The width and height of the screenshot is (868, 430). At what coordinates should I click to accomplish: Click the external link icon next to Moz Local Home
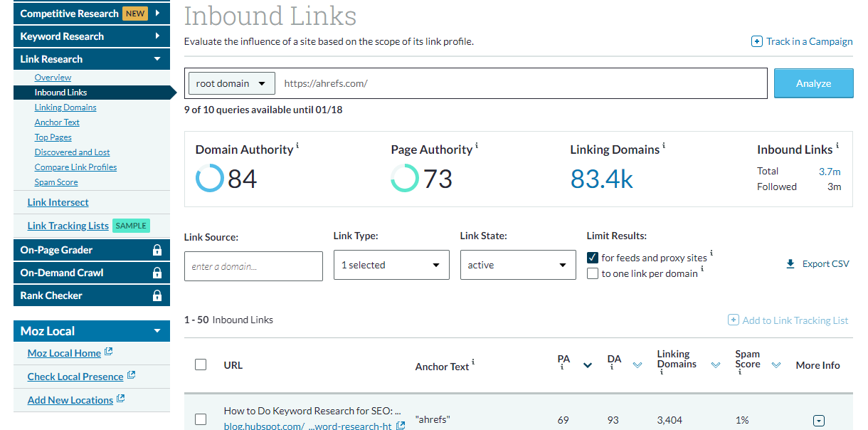click(108, 352)
